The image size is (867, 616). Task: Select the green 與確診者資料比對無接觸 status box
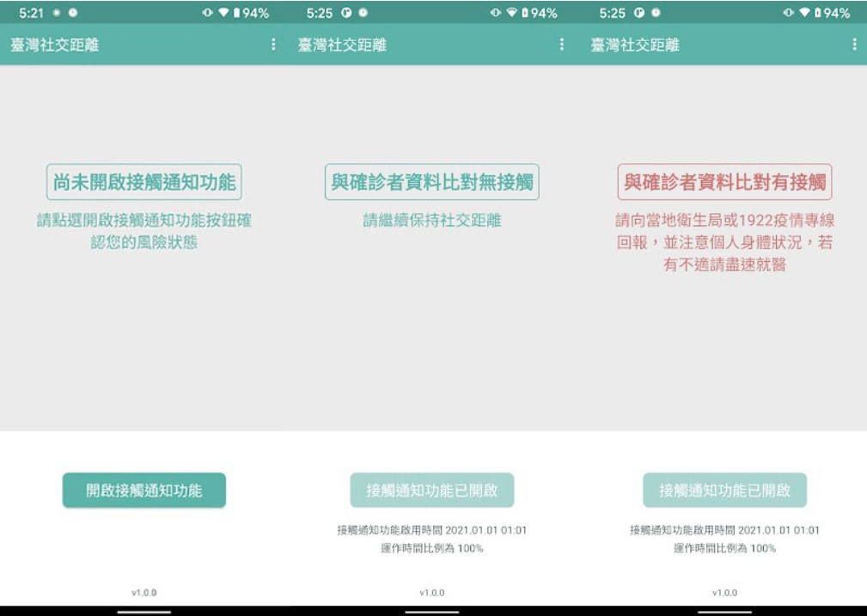pos(431,182)
